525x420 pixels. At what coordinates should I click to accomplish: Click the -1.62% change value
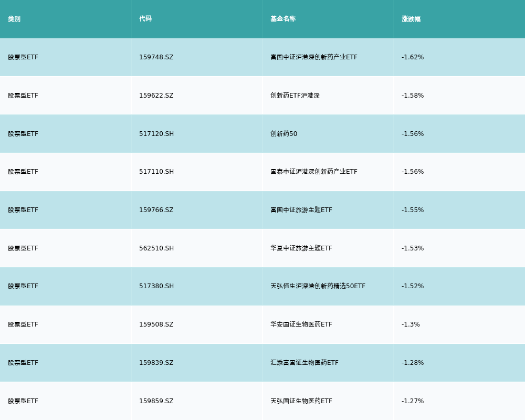[x=413, y=57]
